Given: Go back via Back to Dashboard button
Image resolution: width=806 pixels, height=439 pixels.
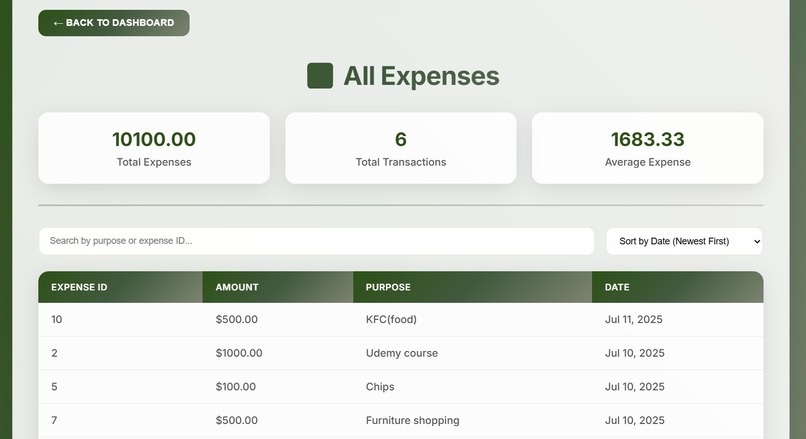Looking at the screenshot, I should point(114,23).
